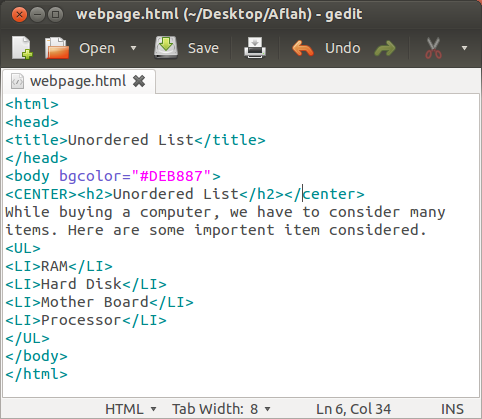
Task: Click the Undo text label
Action: [x=343, y=48]
